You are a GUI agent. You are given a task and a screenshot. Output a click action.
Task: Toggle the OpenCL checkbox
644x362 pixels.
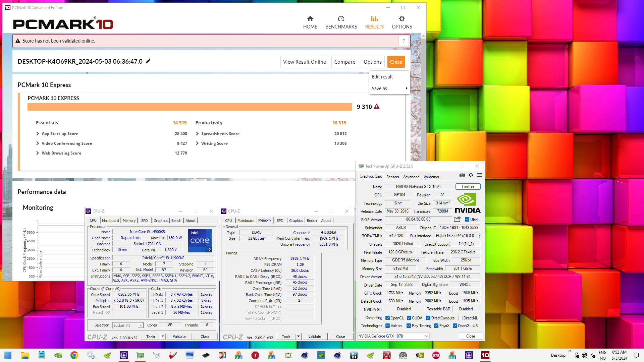pyautogui.click(x=387, y=318)
